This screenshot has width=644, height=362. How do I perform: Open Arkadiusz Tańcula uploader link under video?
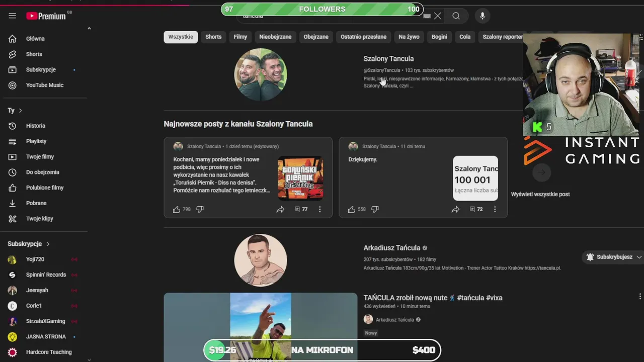[x=395, y=320]
